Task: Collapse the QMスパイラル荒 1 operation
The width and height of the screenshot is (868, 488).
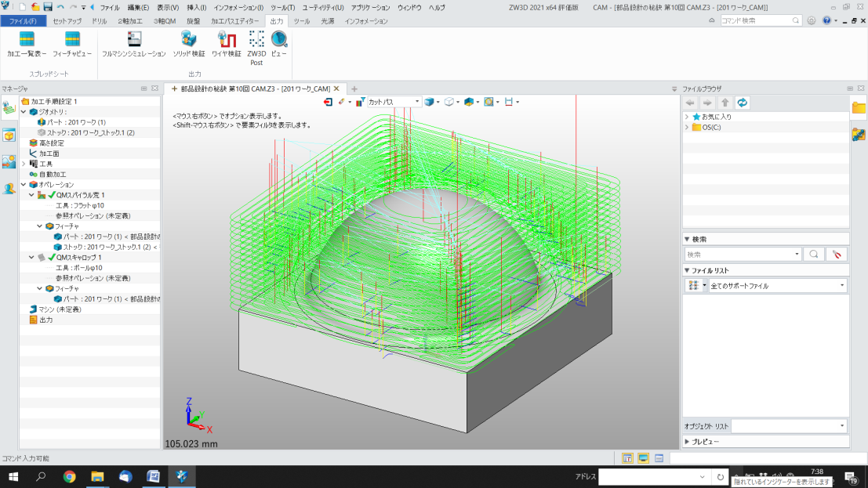Action: click(31, 195)
